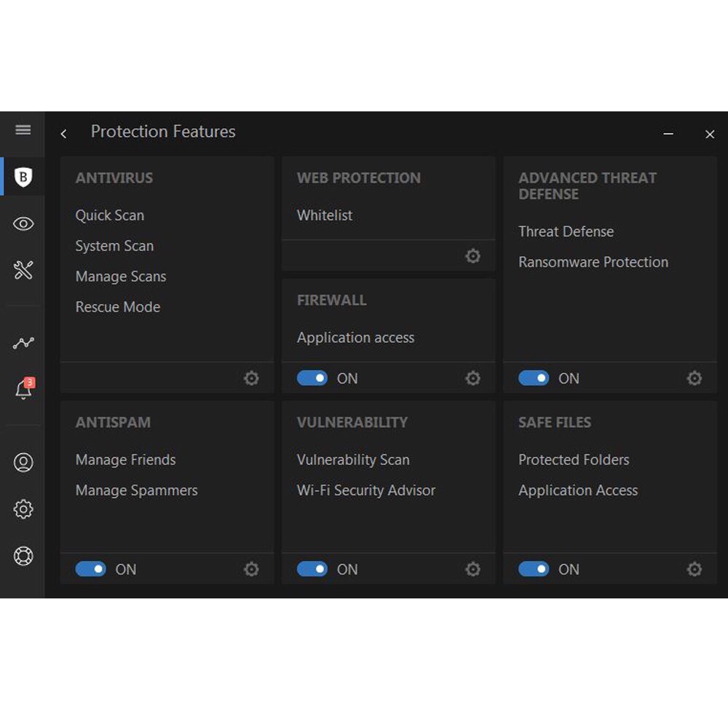
Task: Go back using the back arrow
Action: pyautogui.click(x=64, y=133)
